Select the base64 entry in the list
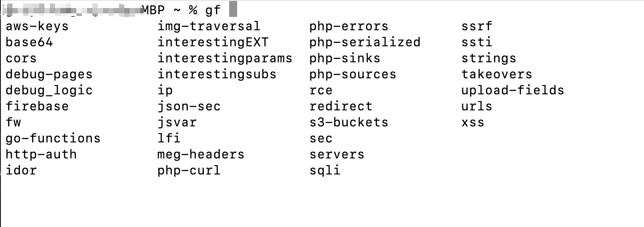Screen dimensions: 644x227 [29, 42]
